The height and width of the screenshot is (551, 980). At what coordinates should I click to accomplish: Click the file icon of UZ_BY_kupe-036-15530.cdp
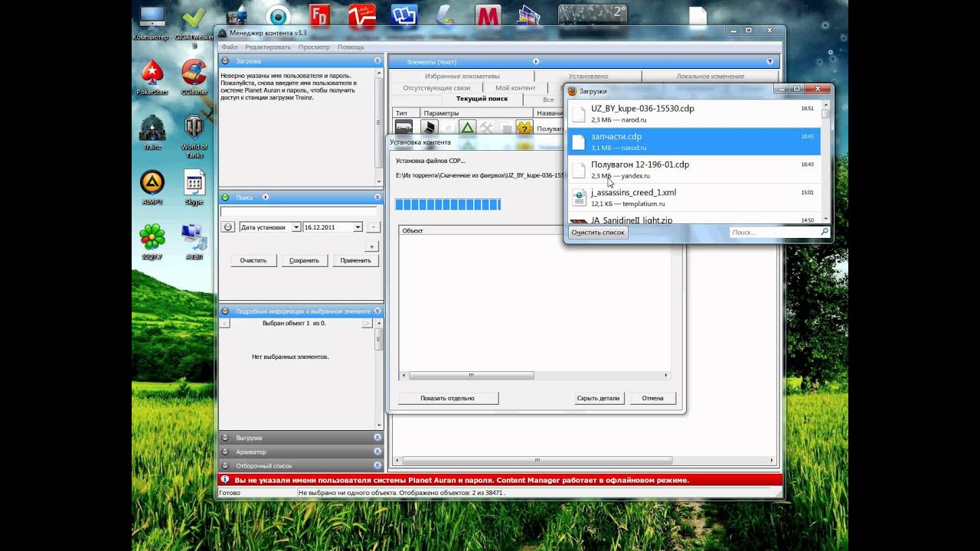579,113
